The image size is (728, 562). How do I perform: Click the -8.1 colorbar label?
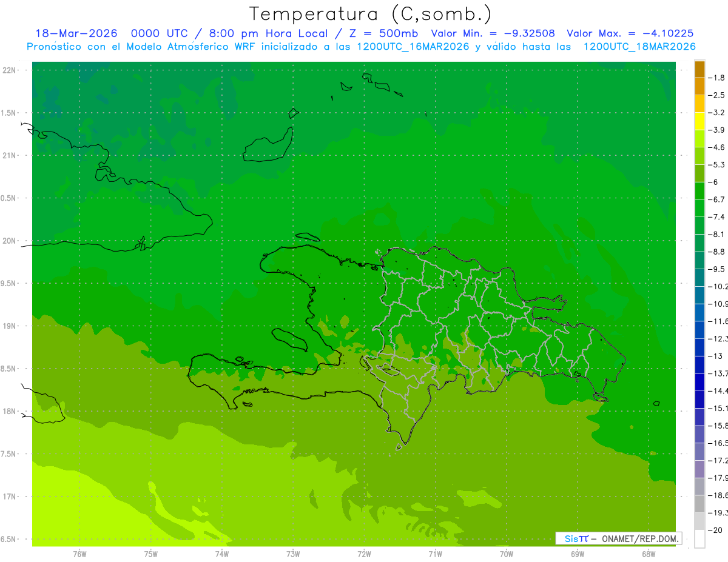coord(718,234)
